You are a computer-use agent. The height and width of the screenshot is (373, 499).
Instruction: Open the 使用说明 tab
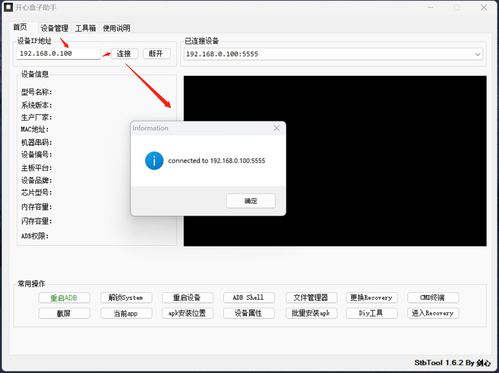point(116,28)
